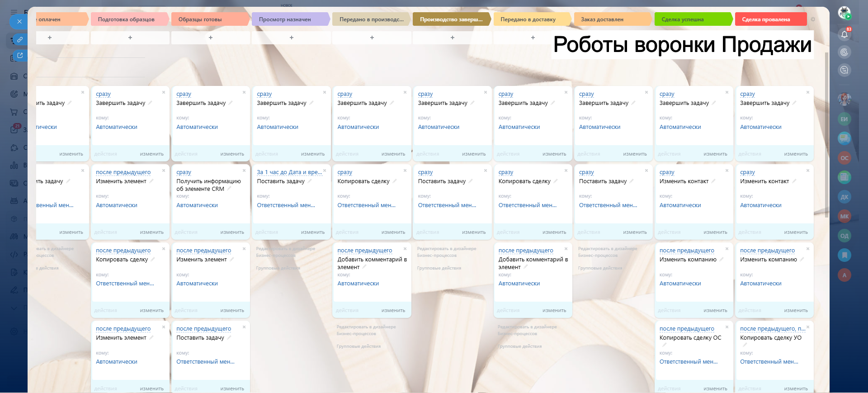Open the code brackets developer icon in sidebar
This screenshot has width=868, height=393.
click(x=14, y=254)
